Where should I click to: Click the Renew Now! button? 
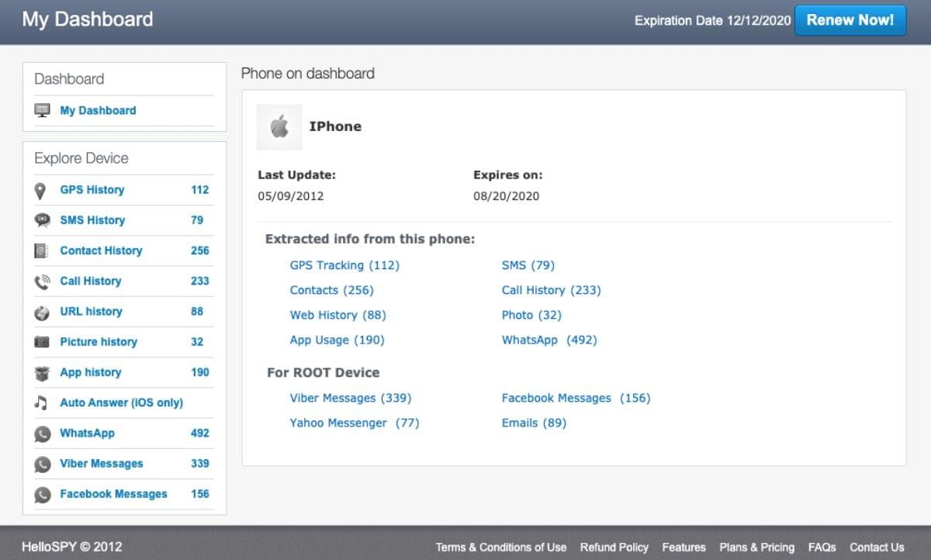tap(850, 20)
